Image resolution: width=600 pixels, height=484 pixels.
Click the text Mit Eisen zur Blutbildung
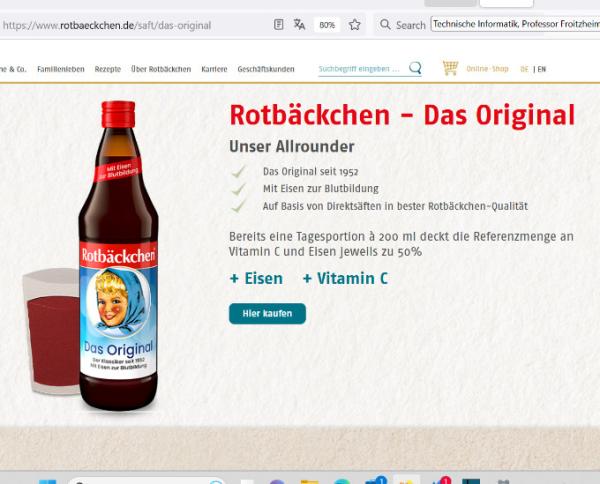[x=321, y=189]
